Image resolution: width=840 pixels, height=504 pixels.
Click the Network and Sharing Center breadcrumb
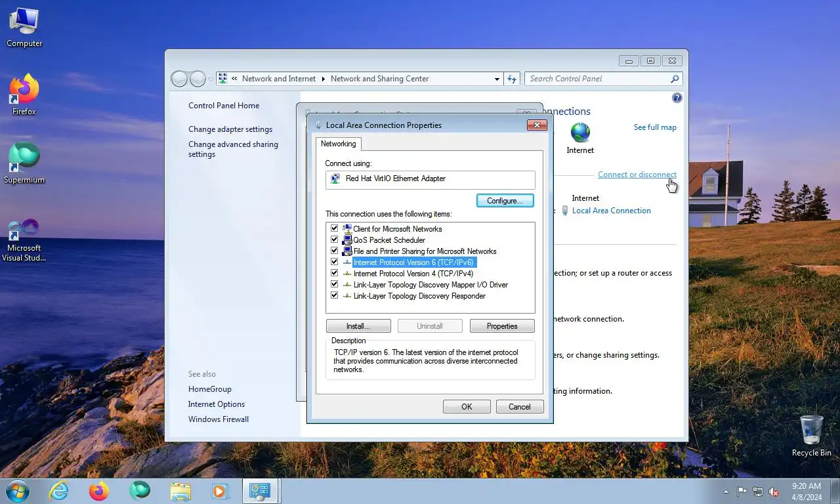(379, 79)
